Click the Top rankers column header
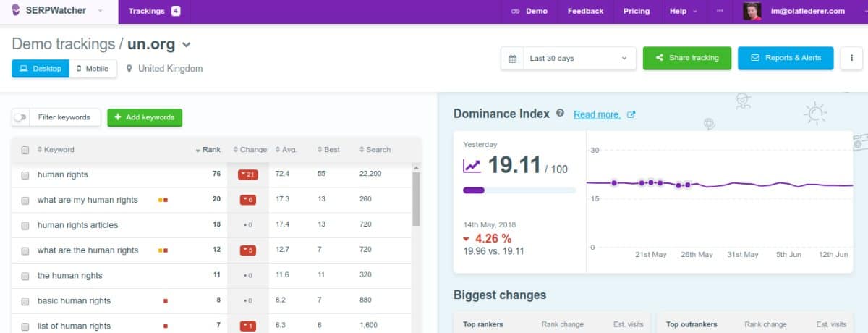The image size is (868, 333). point(483,324)
